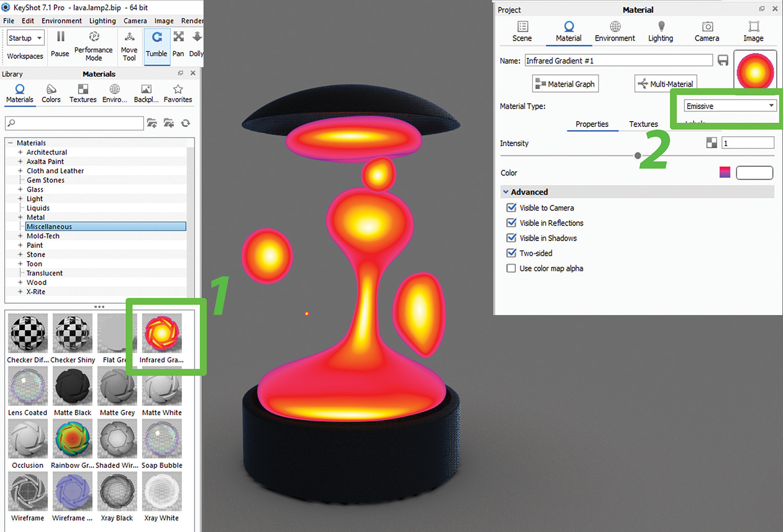Open the Edit menu
This screenshot has width=783, height=532.
click(28, 21)
